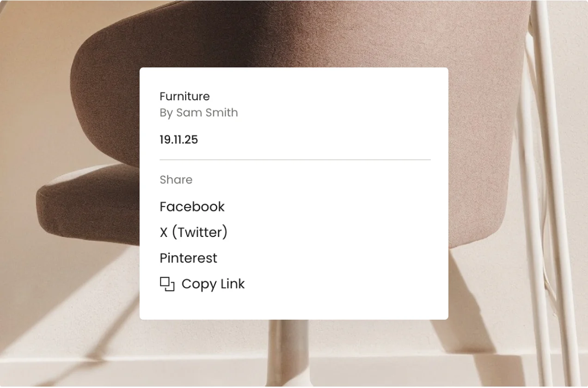Open author By Sam Smith
588x388 pixels.
pyautogui.click(x=199, y=113)
